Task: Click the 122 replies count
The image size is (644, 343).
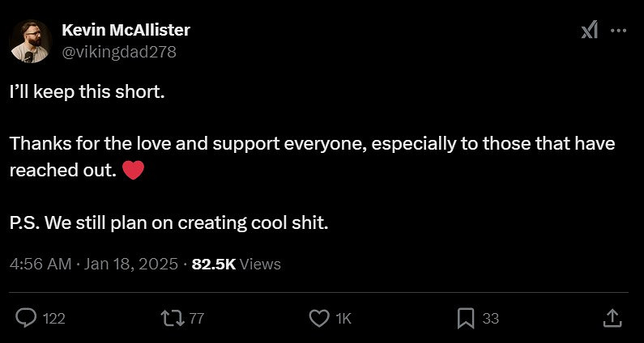Action: point(53,319)
